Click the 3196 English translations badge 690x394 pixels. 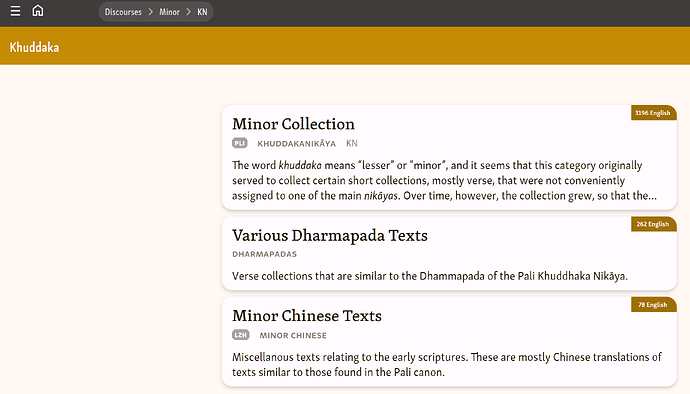pos(653,113)
